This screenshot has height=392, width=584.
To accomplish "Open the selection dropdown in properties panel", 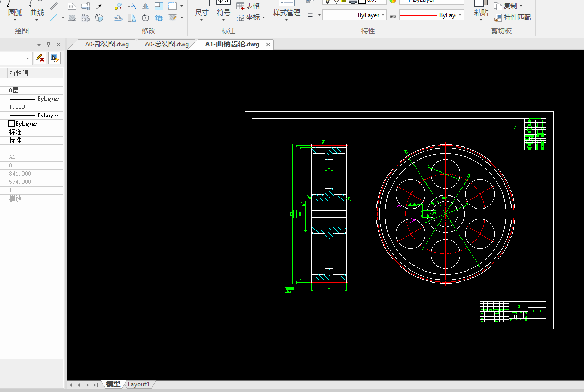I will (x=27, y=58).
